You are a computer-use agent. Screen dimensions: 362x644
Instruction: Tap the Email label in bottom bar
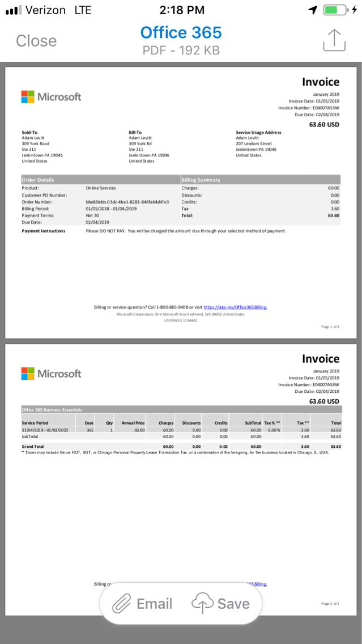(x=154, y=604)
